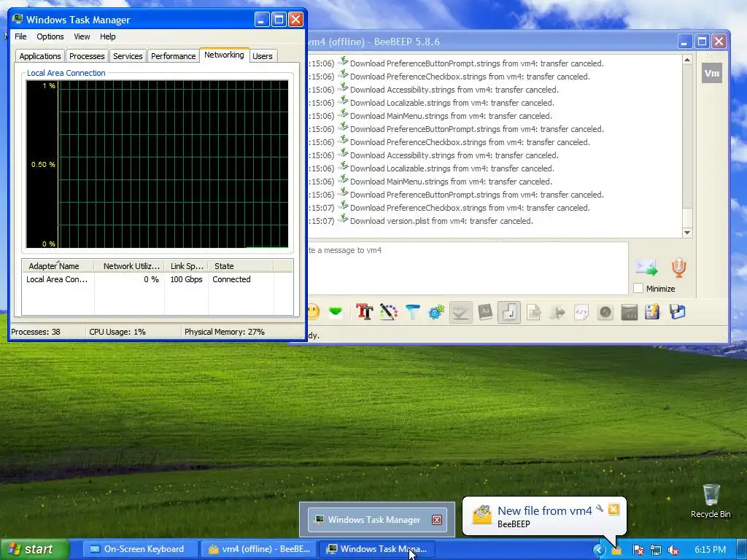Sort by Network Utilization column header

coord(129,266)
